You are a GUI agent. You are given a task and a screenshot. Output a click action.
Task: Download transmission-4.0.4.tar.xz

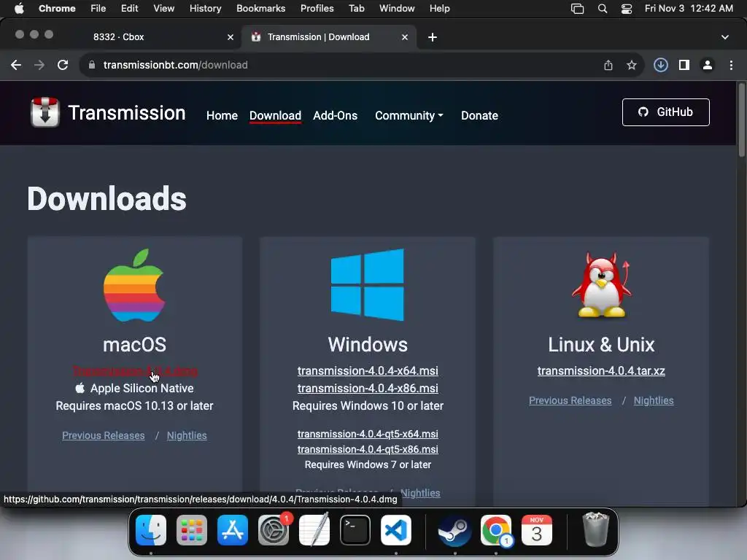(x=601, y=371)
